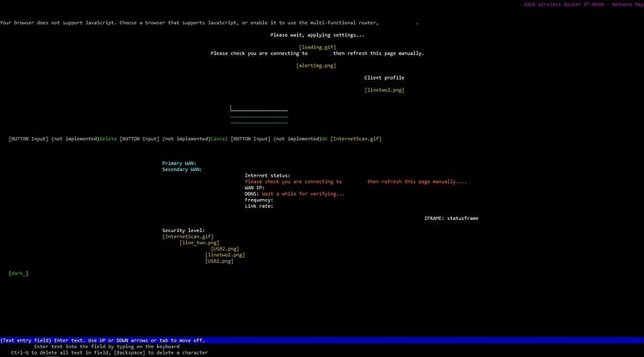Follow the [dark_] link
Image resolution: width=644 pixels, height=357 pixels.
click(x=19, y=273)
